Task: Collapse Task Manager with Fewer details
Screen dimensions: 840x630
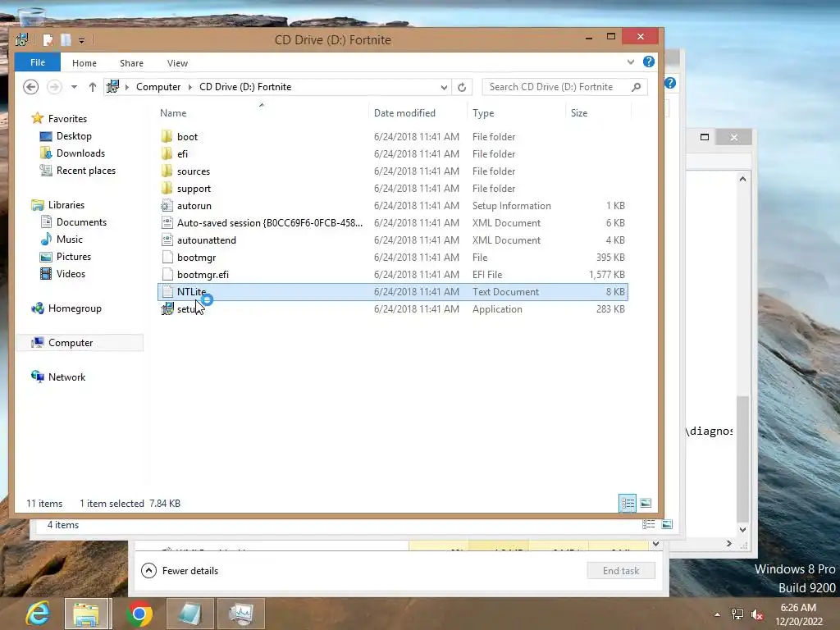Action: click(180, 571)
